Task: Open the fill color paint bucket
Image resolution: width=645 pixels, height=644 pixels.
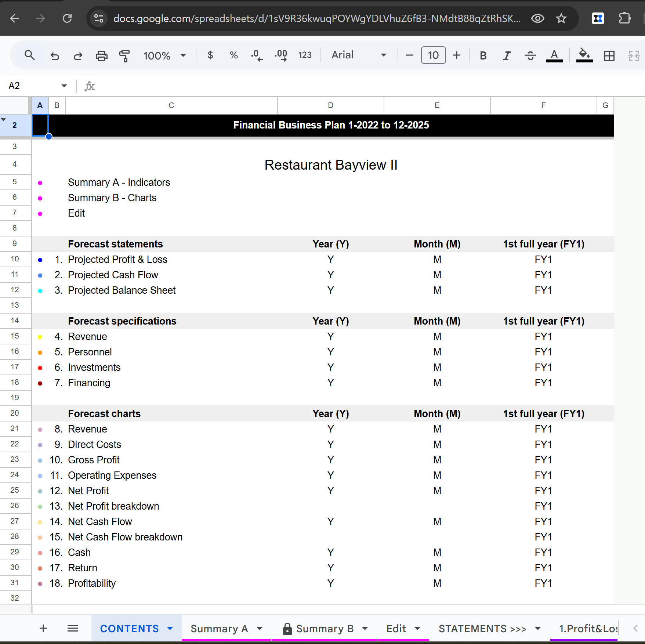Action: pos(585,55)
